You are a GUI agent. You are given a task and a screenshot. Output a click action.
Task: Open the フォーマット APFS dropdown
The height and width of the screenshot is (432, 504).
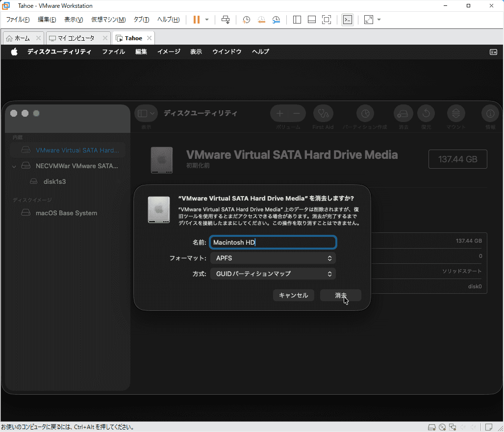tap(273, 258)
